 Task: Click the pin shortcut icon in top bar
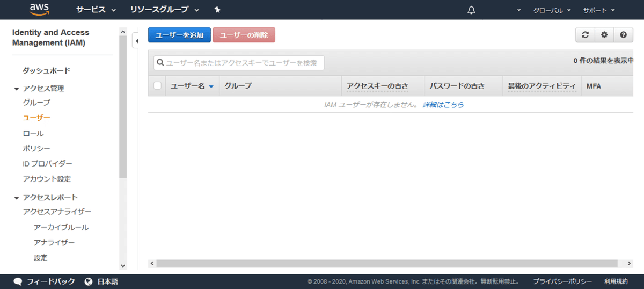pyautogui.click(x=217, y=10)
